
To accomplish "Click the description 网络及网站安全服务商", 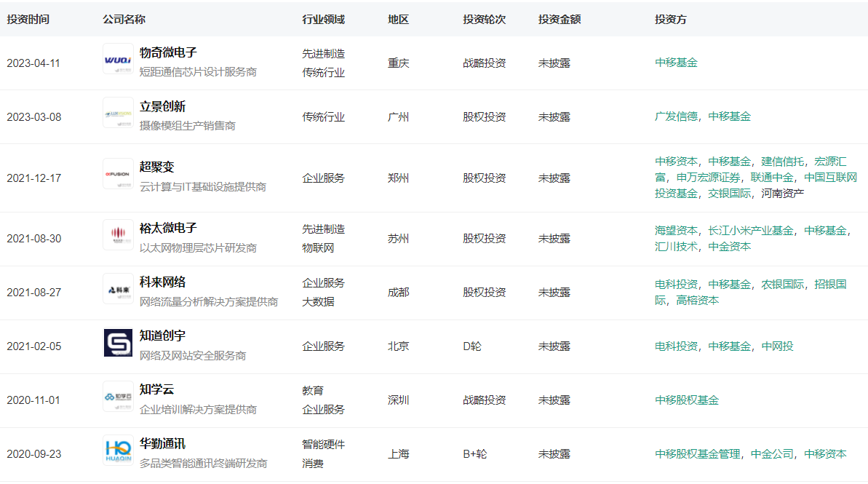I will point(193,355).
